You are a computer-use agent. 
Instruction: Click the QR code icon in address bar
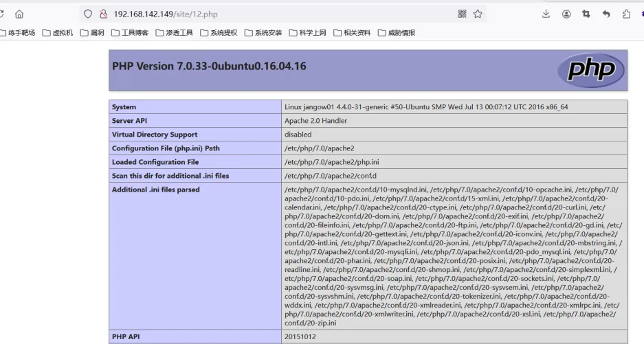coord(462,14)
